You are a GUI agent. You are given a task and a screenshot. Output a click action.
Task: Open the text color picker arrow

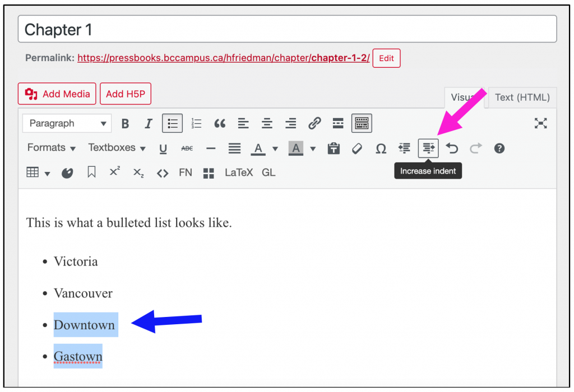tap(275, 148)
